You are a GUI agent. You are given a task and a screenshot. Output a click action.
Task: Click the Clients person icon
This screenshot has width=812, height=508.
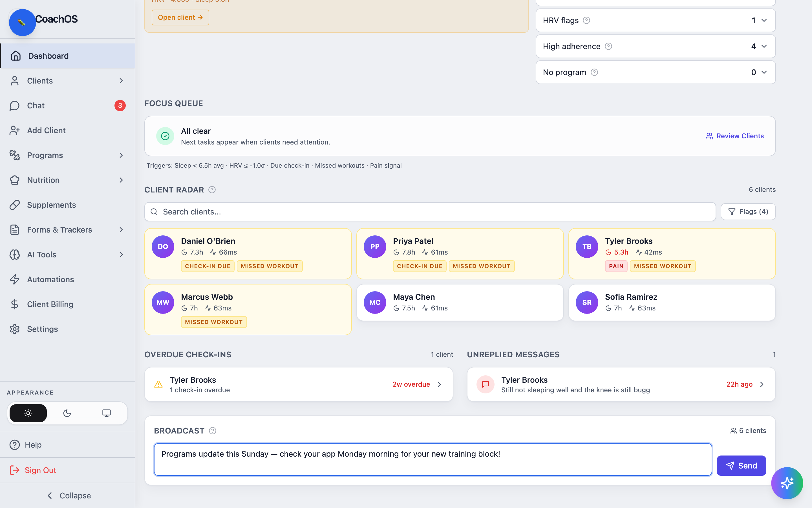pos(14,81)
